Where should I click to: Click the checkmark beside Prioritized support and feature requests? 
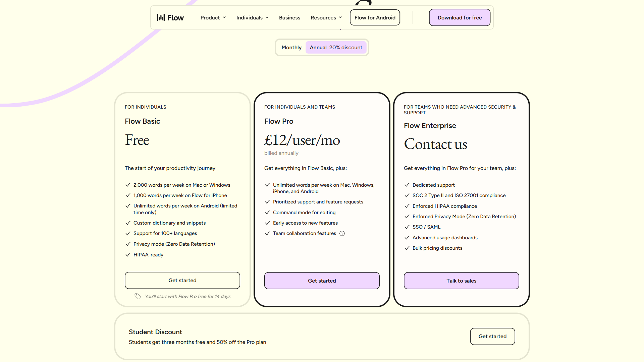267,202
